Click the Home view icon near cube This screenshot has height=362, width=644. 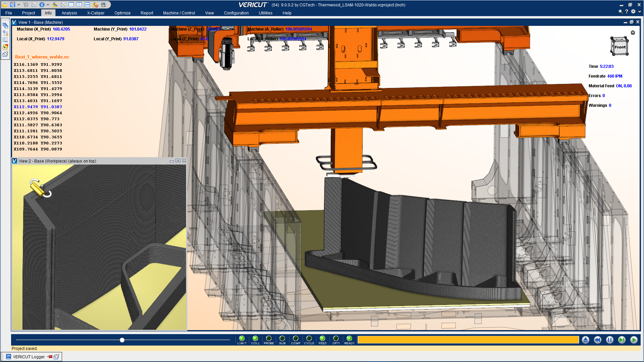tap(633, 33)
